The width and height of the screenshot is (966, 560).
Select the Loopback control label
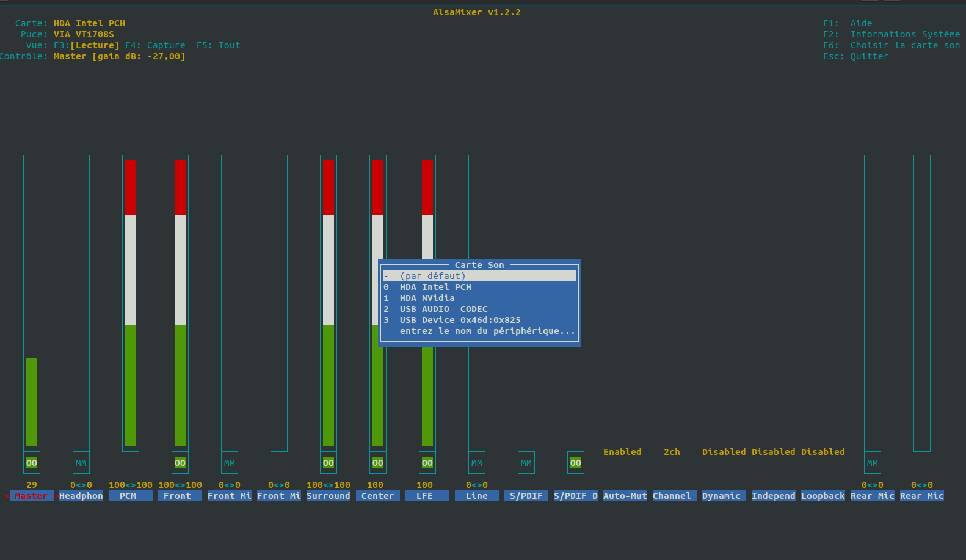(x=823, y=496)
